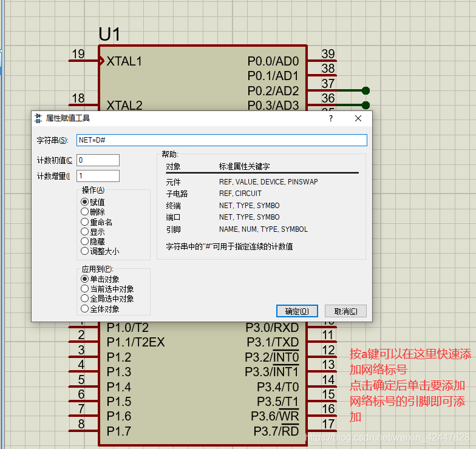Choose 全局选中对象 apply-to option
Viewport: 476px width, 449px height.
point(107,299)
